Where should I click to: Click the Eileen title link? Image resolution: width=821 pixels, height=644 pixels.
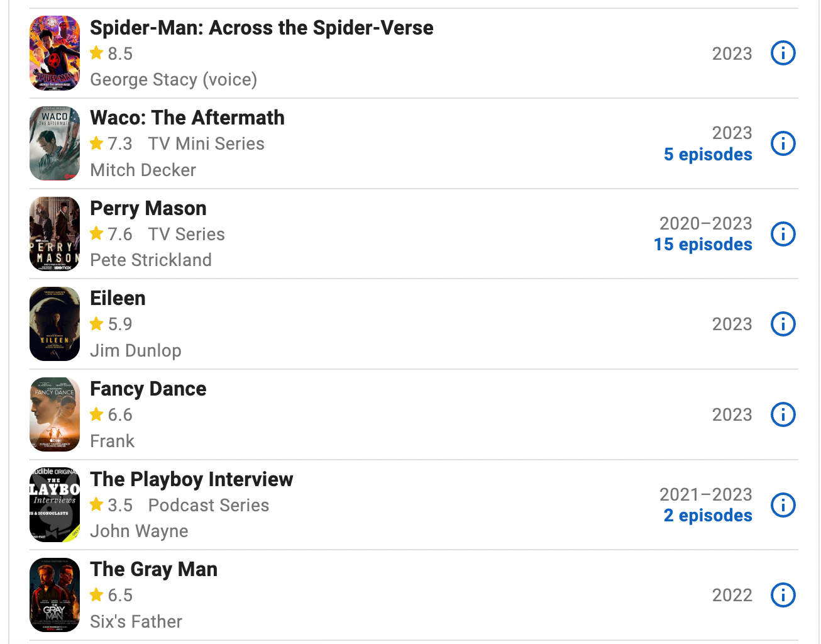(x=118, y=298)
